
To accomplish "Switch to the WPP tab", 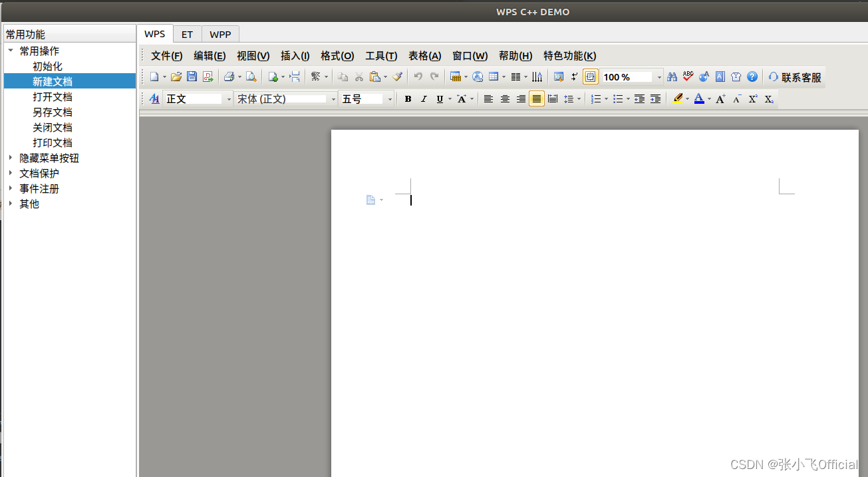I will pos(220,34).
